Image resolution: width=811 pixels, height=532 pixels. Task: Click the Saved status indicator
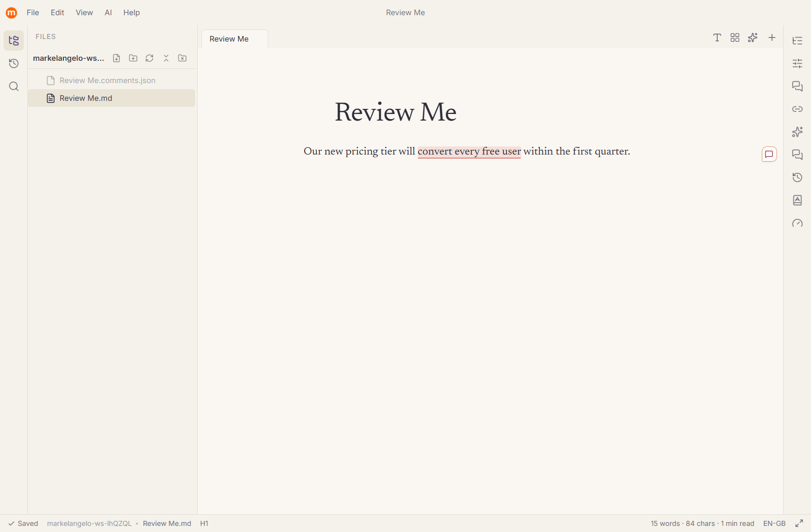[23, 523]
